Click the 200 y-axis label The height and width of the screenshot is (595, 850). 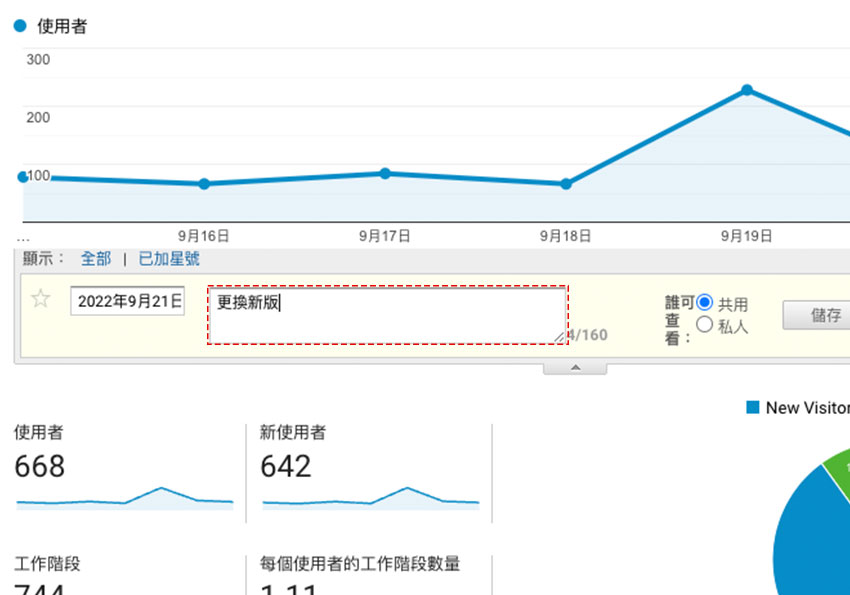pos(38,117)
